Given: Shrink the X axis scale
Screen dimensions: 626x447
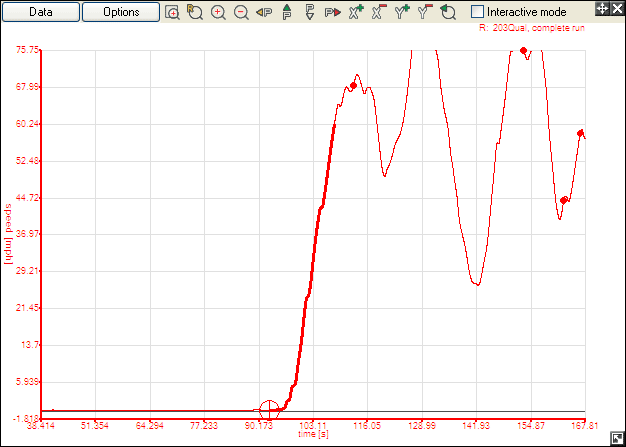Looking at the screenshot, I should tap(378, 12).
